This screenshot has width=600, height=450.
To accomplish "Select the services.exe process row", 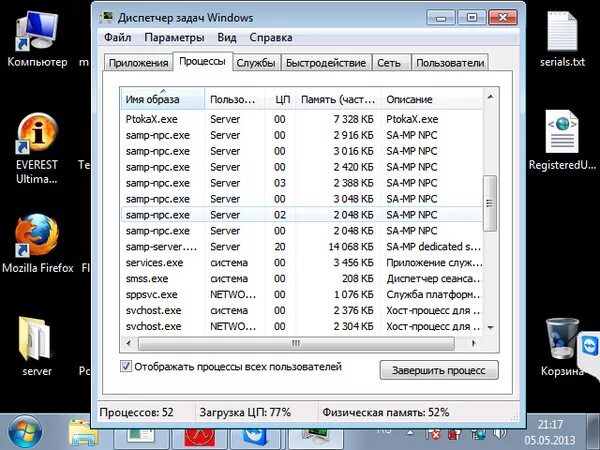I will (302, 263).
